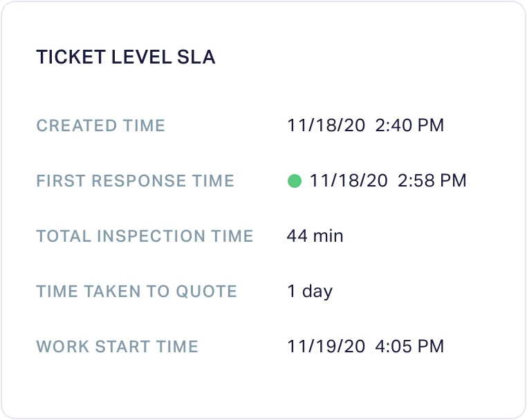Select the 1 day quote value
Viewport: 527px width, 420px height.
[310, 291]
